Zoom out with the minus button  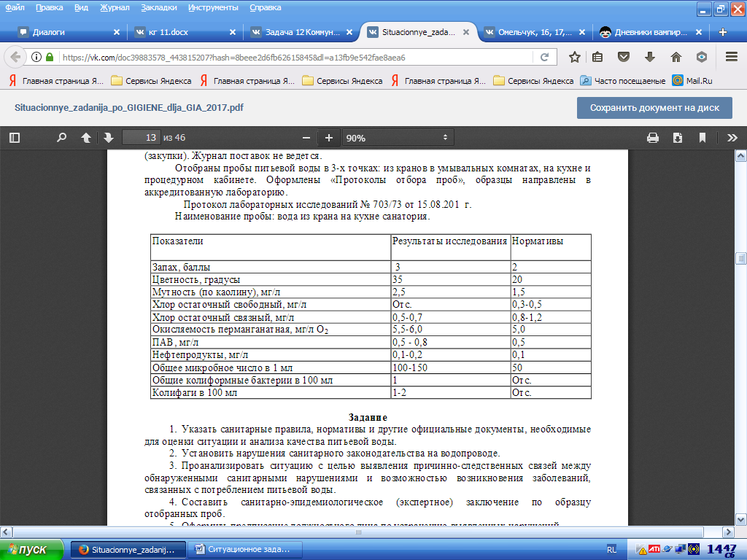coord(306,138)
